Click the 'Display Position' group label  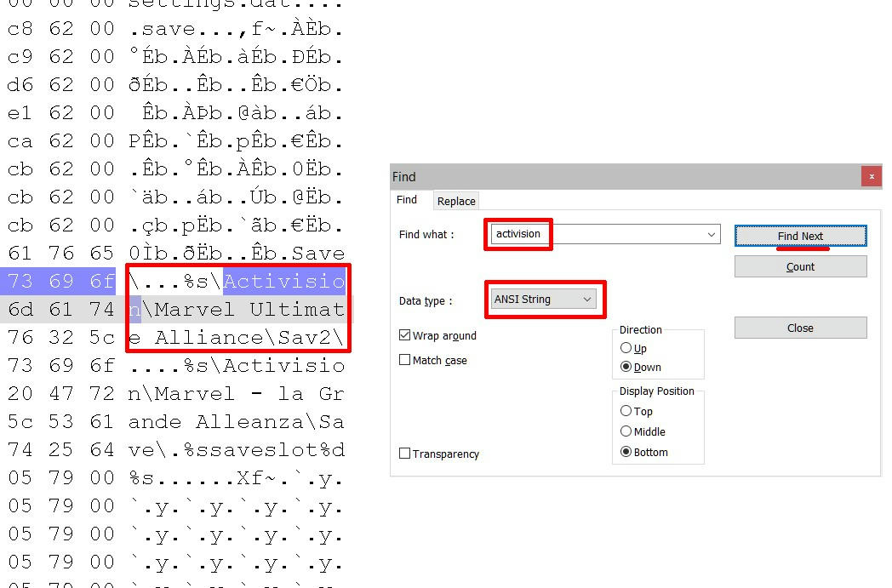(x=656, y=391)
